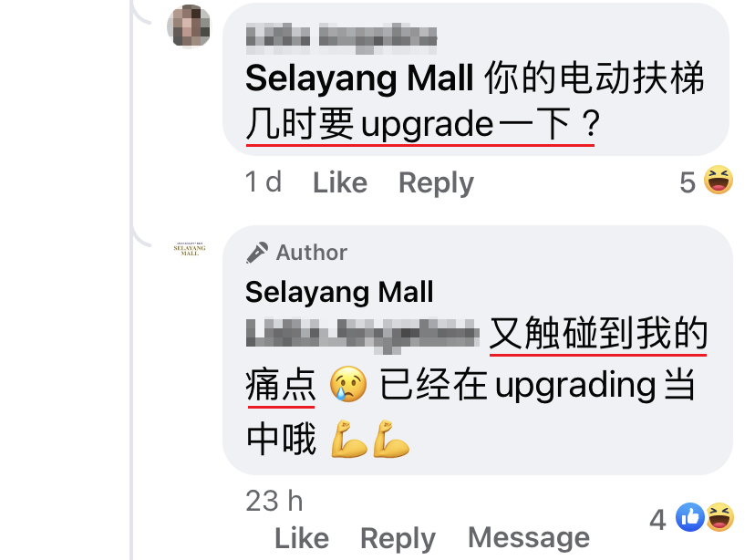View the laughing reaction on first comment

coord(719,180)
